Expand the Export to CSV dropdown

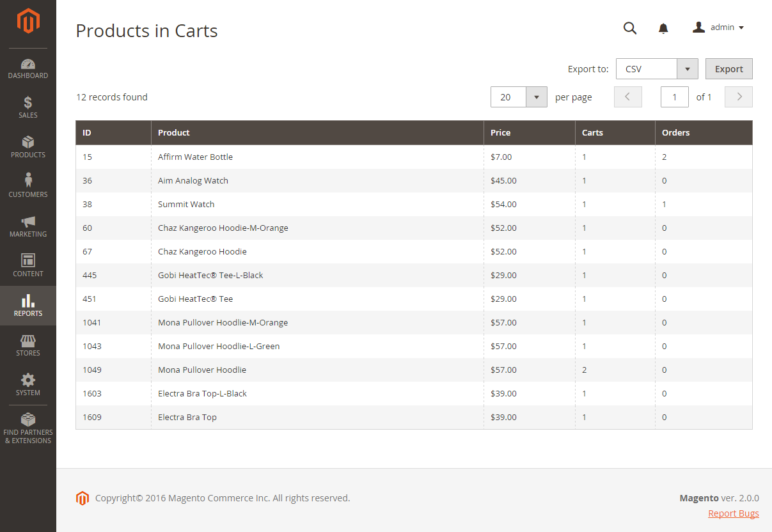[x=657, y=69]
